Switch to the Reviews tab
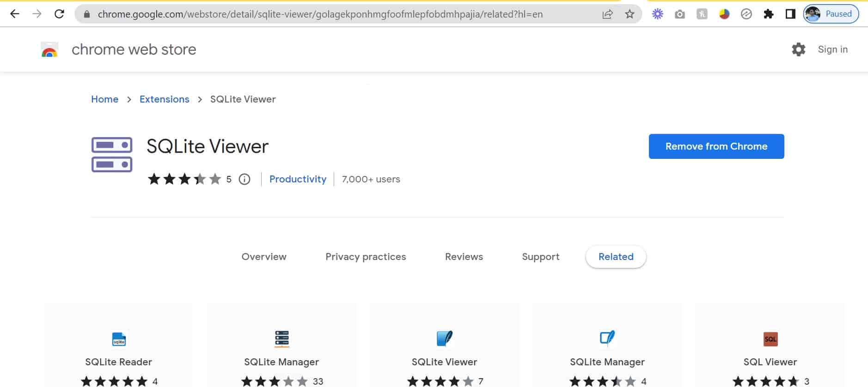 [464, 257]
